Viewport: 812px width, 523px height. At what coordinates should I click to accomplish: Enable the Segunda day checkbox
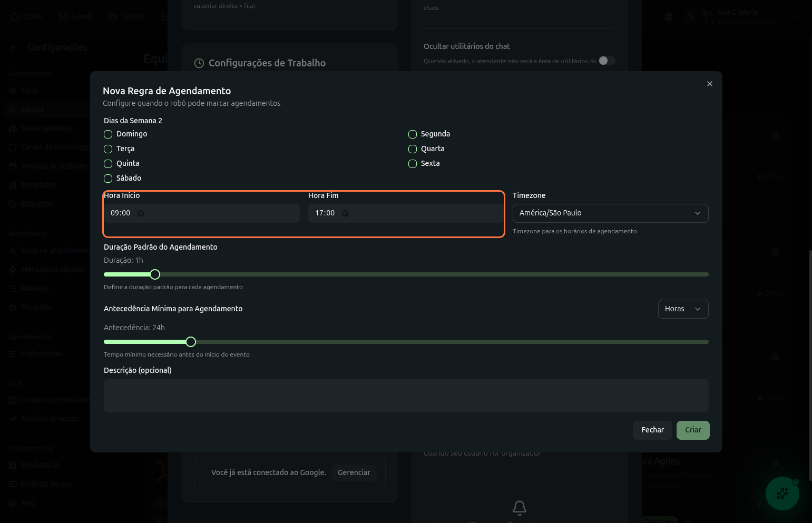click(x=413, y=134)
